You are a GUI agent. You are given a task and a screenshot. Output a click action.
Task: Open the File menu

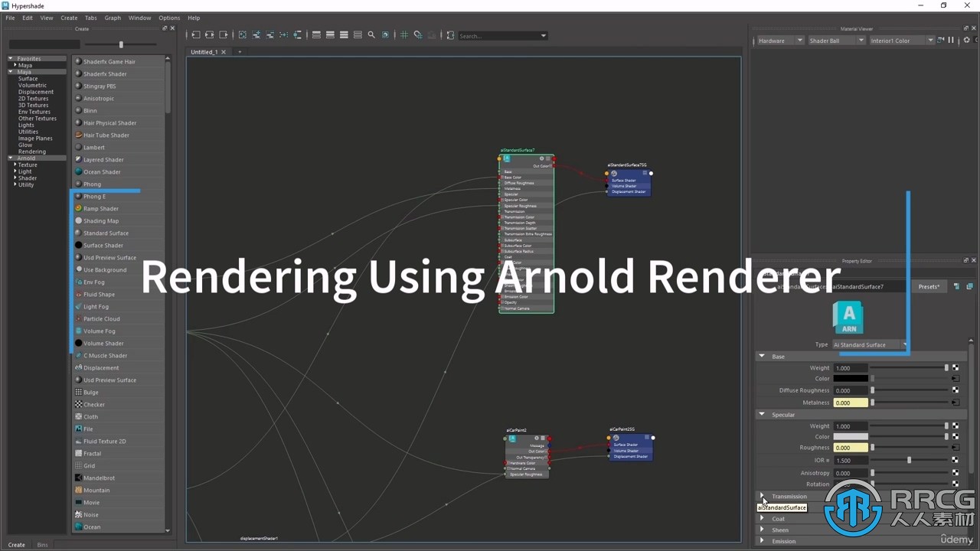coord(11,18)
